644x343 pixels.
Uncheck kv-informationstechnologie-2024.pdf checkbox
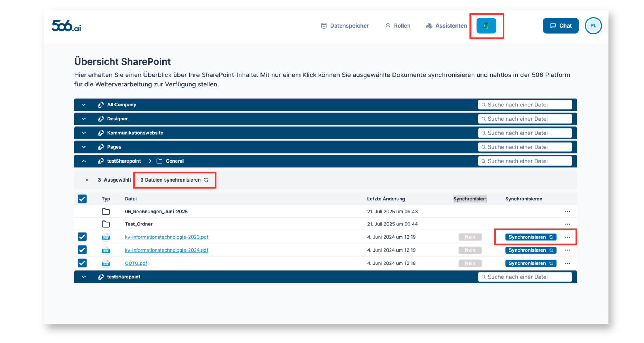(82, 250)
